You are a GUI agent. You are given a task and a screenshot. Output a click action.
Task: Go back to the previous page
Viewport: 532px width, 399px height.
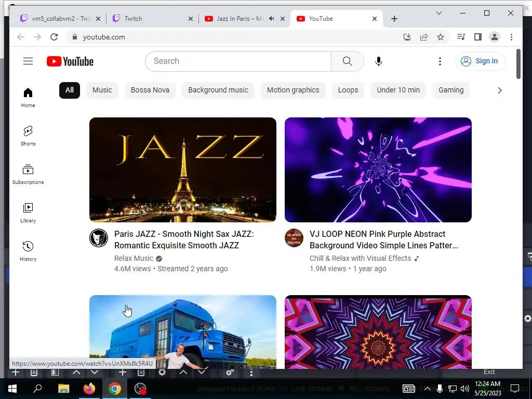coord(21,37)
